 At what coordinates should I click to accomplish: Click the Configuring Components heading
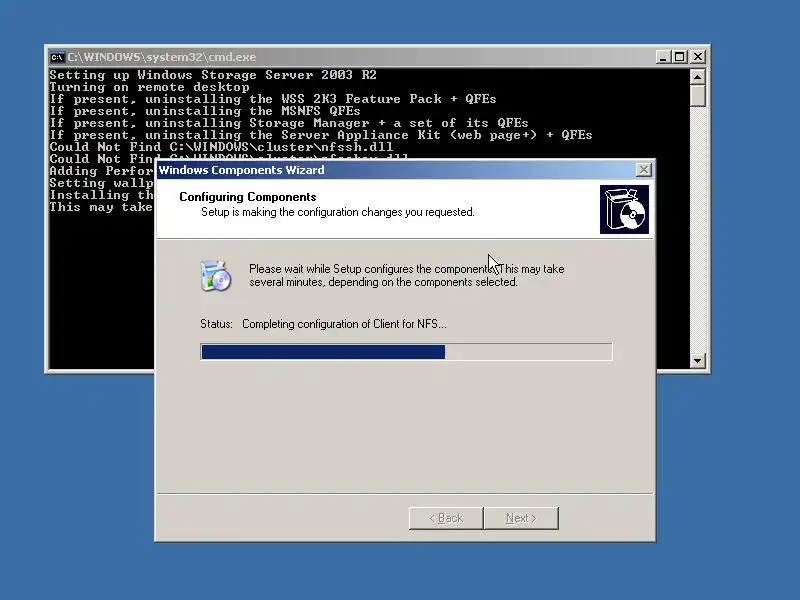pos(247,197)
